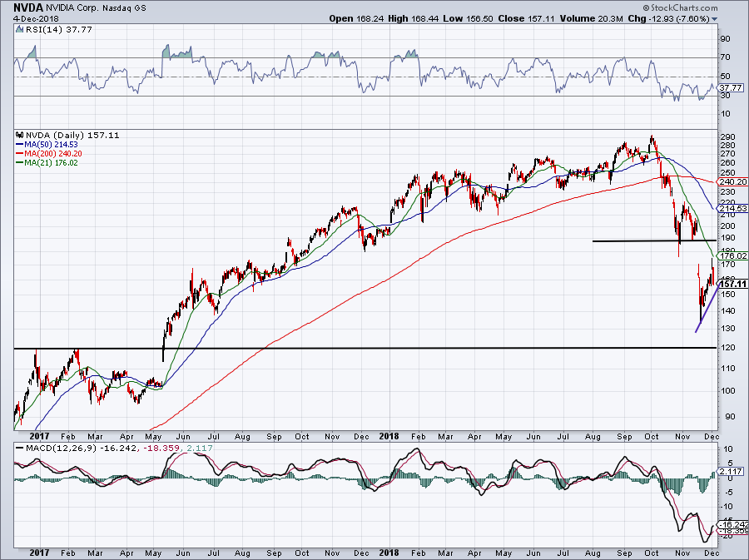
Task: Click the red MA(200) legend swatch
Action: pyautogui.click(x=19, y=154)
